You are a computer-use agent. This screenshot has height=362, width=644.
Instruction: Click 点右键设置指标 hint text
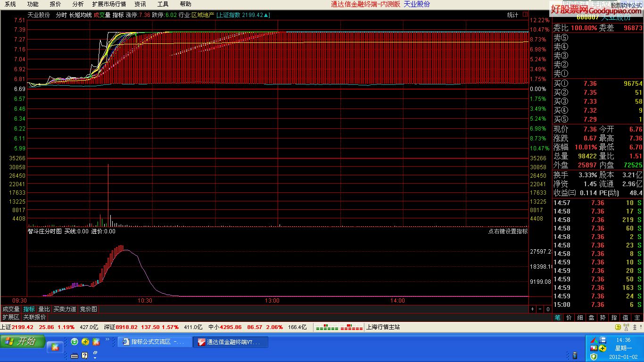(x=508, y=231)
